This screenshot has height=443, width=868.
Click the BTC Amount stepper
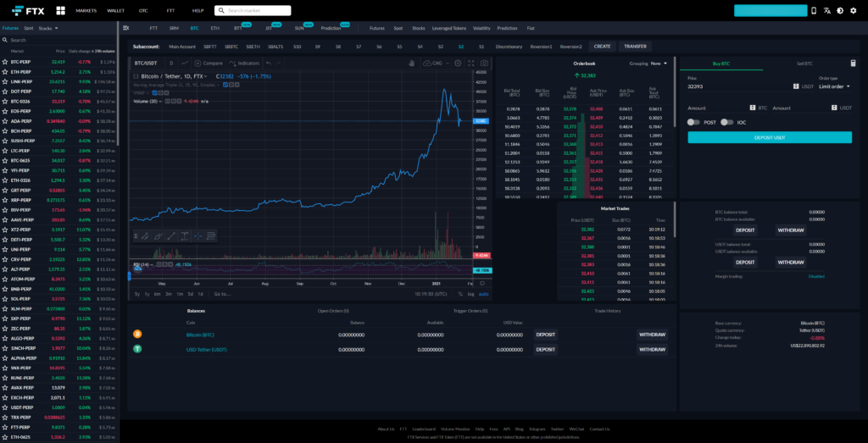tap(753, 108)
